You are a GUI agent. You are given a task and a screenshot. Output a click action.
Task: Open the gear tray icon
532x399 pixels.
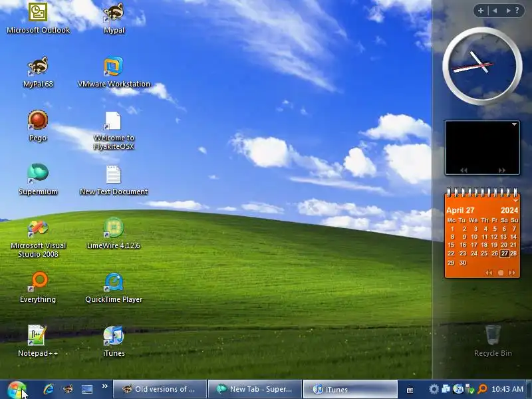tap(434, 389)
